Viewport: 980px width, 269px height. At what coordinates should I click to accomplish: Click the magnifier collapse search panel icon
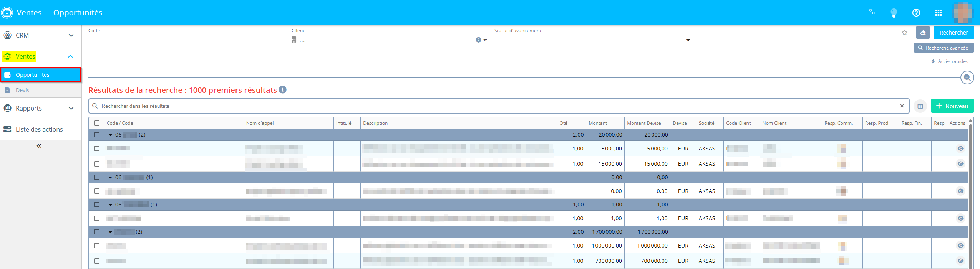[x=967, y=78]
